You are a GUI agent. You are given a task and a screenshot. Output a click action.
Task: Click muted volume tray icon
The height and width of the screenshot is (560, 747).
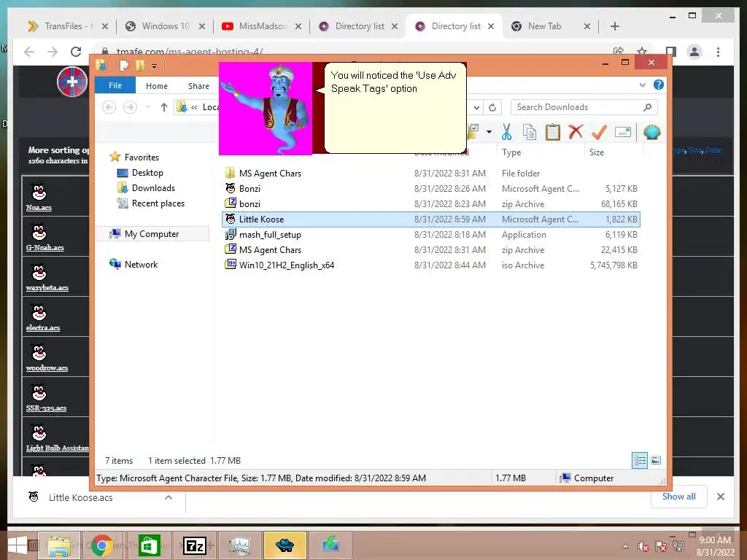pos(643,546)
